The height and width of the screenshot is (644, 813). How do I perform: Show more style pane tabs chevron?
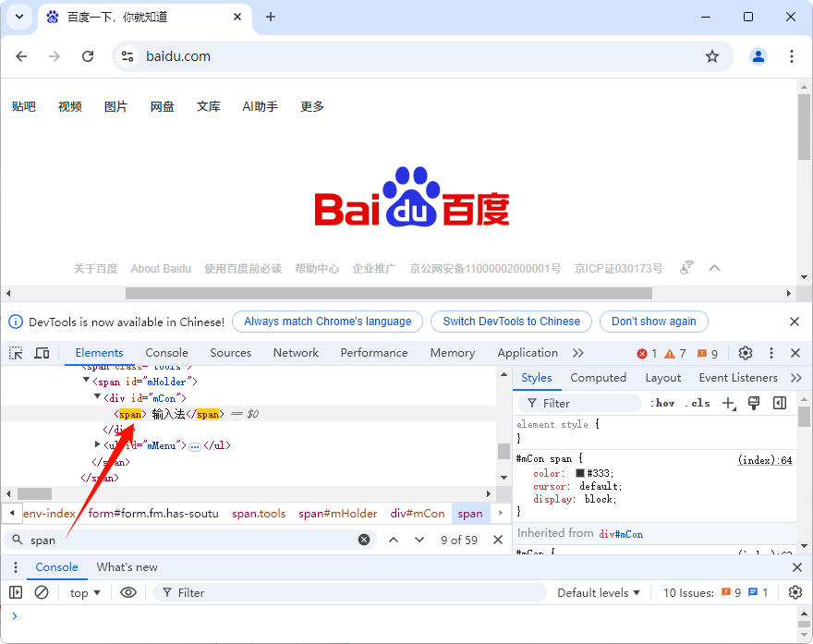795,378
